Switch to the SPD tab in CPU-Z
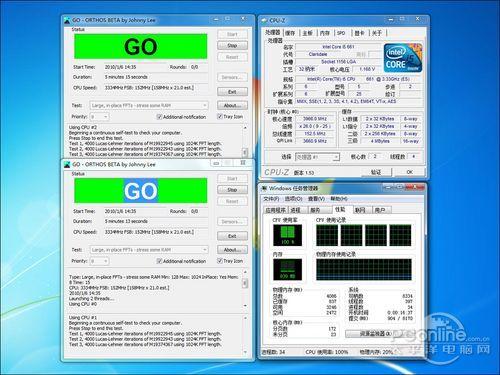500x375 pixels. (341, 33)
